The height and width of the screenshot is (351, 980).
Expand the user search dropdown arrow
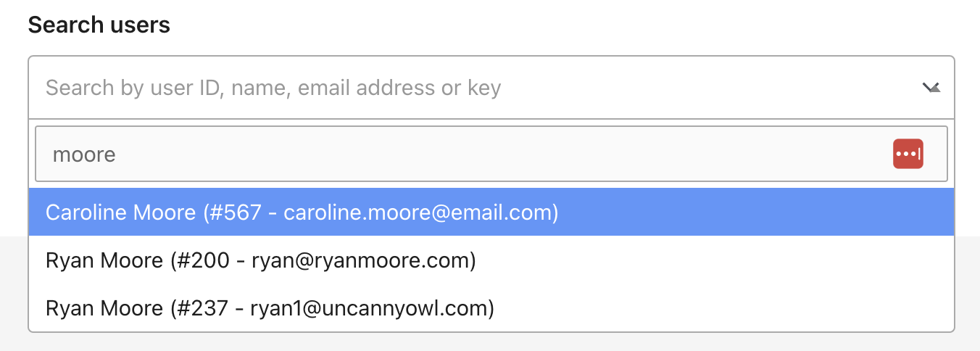(931, 88)
